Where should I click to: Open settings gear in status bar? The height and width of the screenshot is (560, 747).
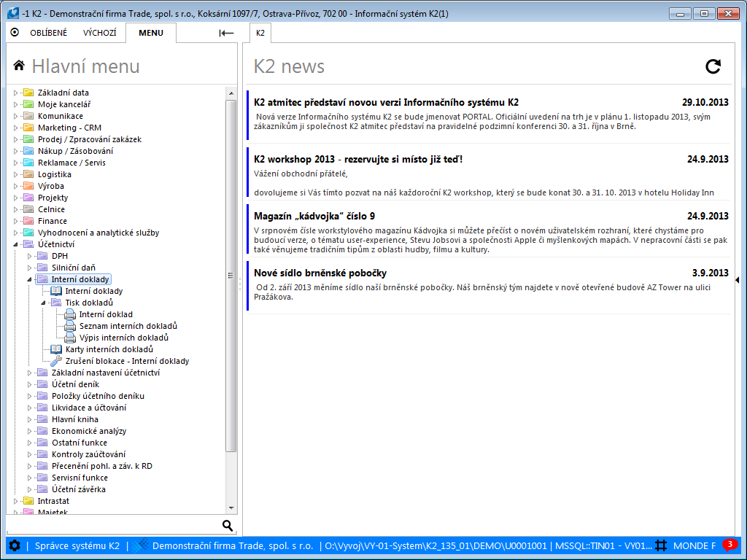pyautogui.click(x=15, y=545)
